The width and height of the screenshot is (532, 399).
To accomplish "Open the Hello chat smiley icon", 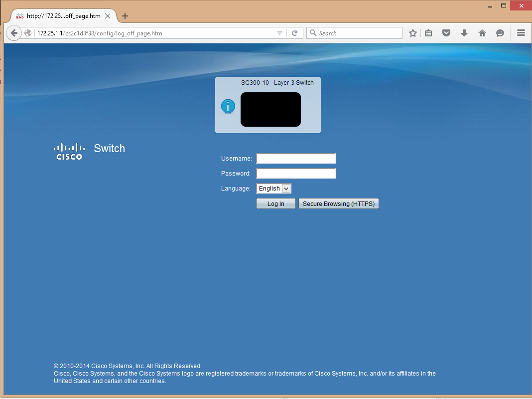I will tap(500, 33).
